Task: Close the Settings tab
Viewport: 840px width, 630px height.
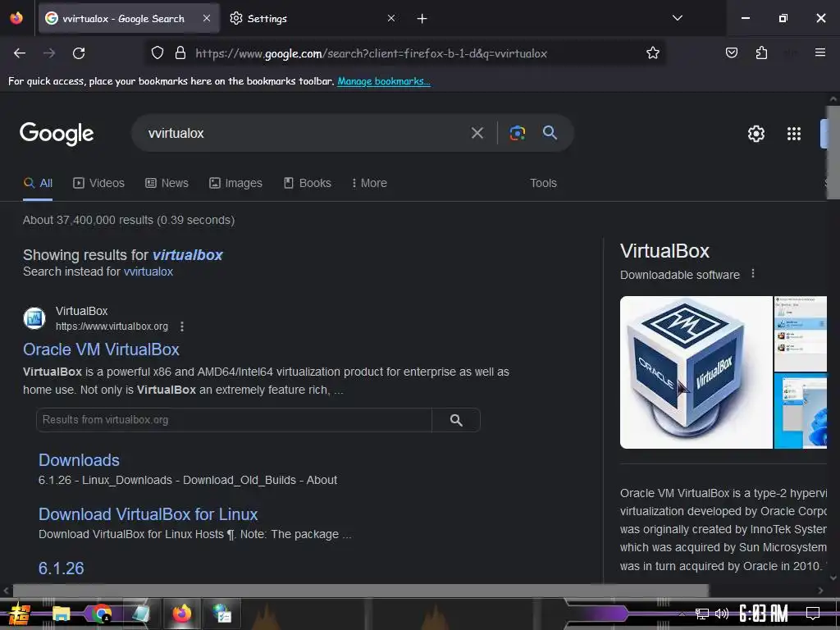Action: 391,18
